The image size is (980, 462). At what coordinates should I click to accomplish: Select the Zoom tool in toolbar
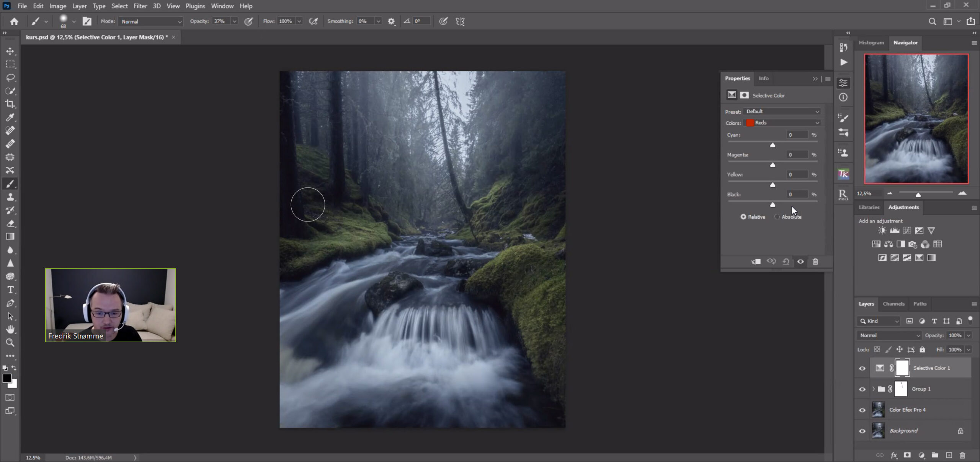(x=10, y=343)
